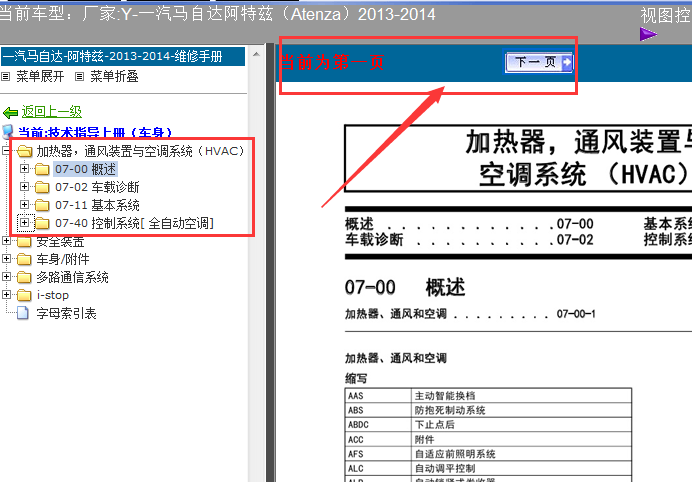Select 07-40 控制系统[全自动空调] item
The image size is (692, 482).
(135, 223)
